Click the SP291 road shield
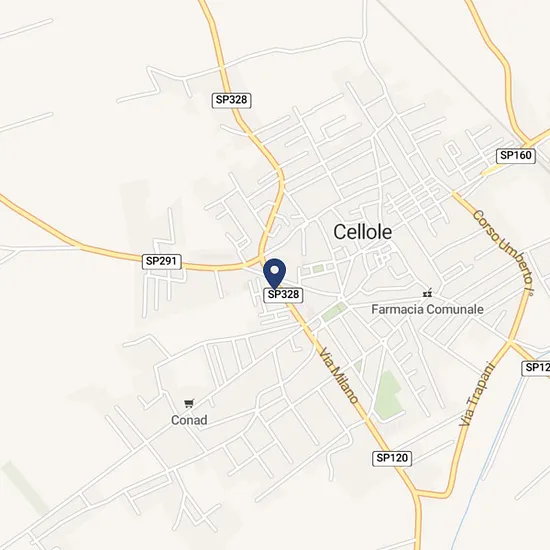Viewport: 550px width, 550px height. [x=162, y=262]
